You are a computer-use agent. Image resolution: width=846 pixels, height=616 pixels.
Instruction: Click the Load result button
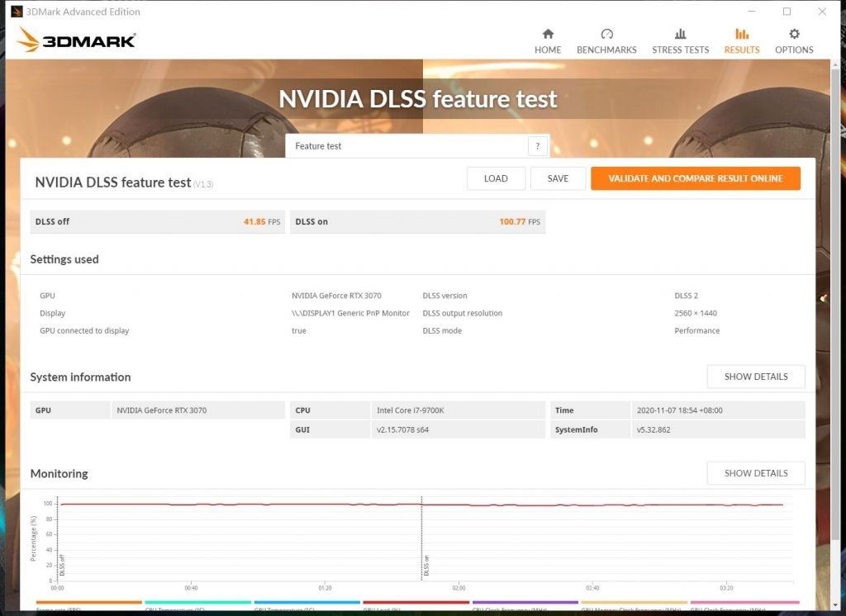tap(496, 178)
